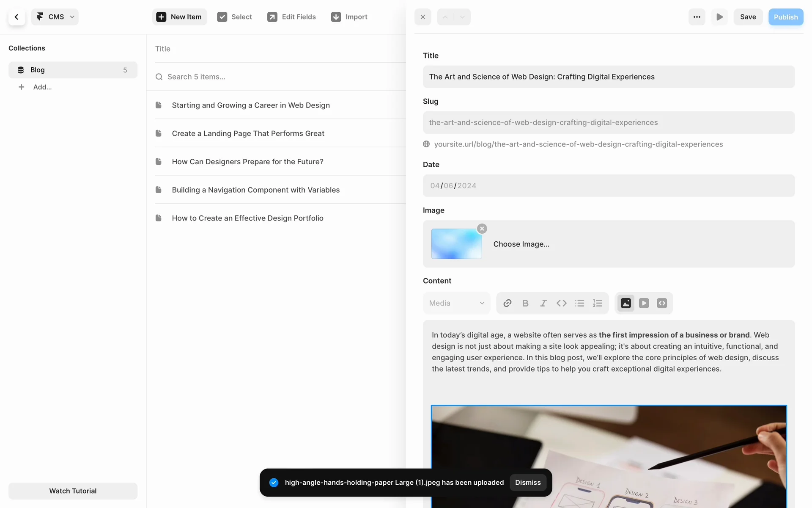812x508 pixels.
Task: Apply italic formatting to the text
Action: click(x=543, y=303)
